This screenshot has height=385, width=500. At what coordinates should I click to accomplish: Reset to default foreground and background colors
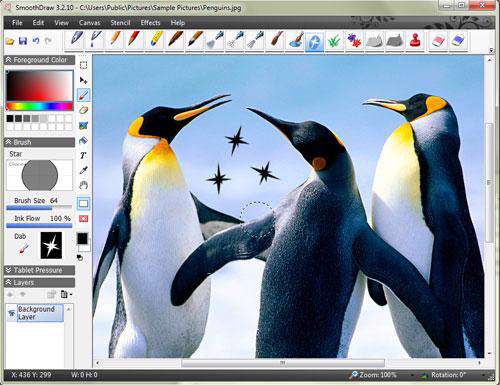[80, 257]
